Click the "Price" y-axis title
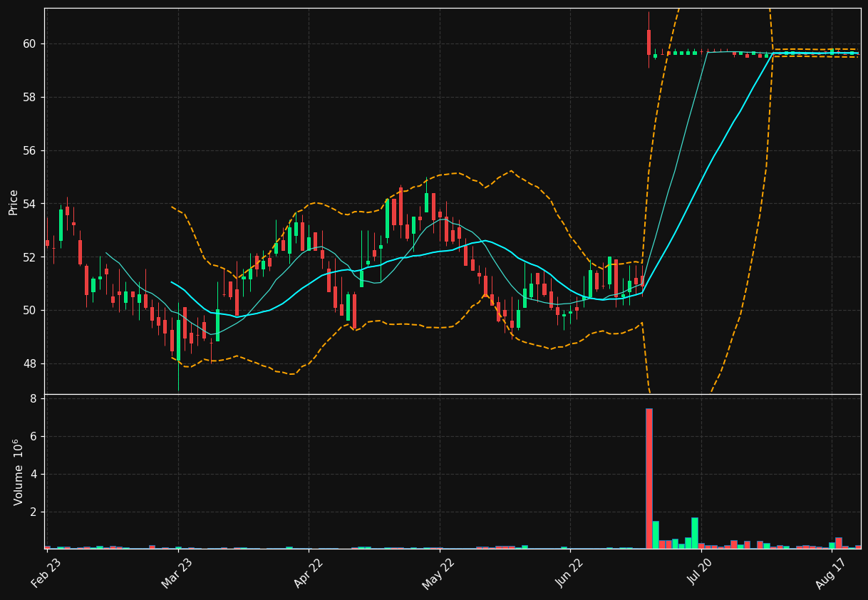Viewport: 868px width, 600px height. pyautogui.click(x=14, y=202)
